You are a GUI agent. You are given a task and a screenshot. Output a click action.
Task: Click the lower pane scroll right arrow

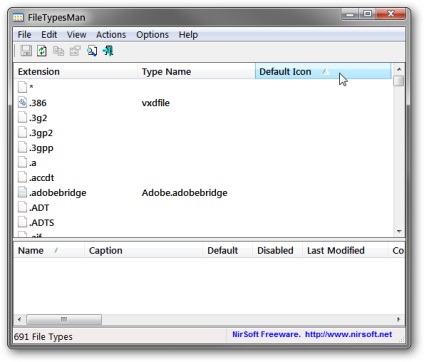click(398, 319)
